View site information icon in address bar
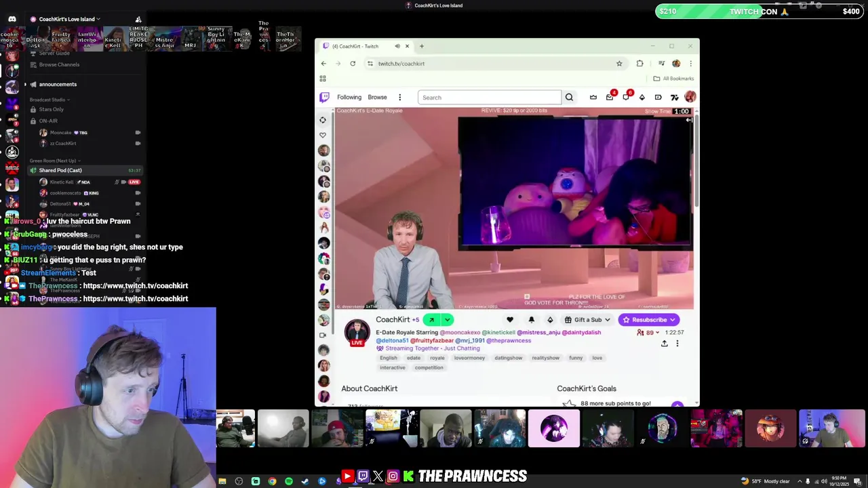The image size is (868, 488). pos(370,64)
